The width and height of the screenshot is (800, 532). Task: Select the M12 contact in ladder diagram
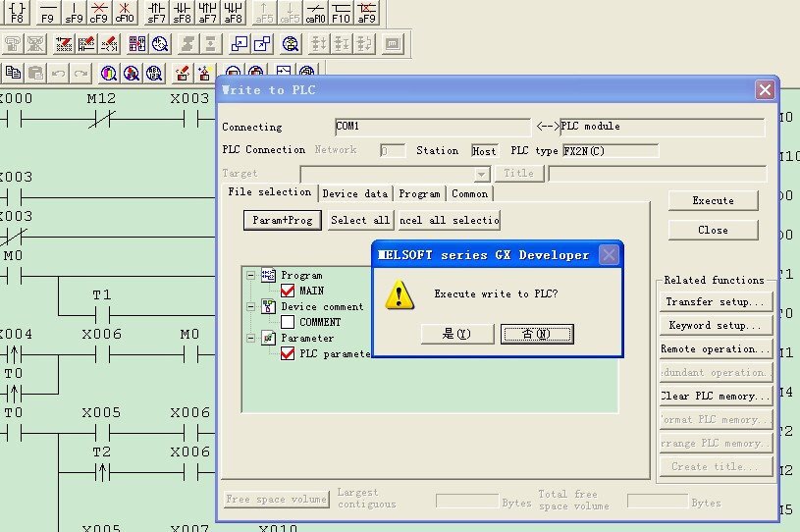(101, 120)
